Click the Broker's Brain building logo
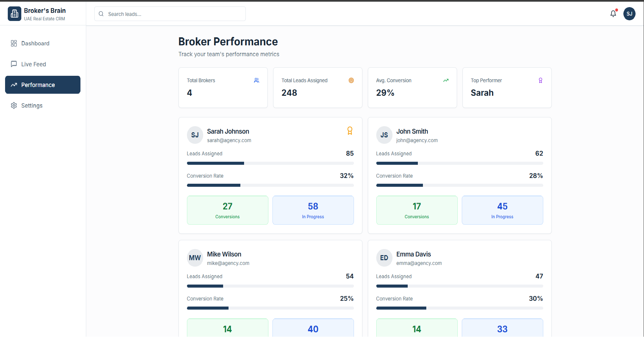Screen dimensions: 644x337 [15, 14]
